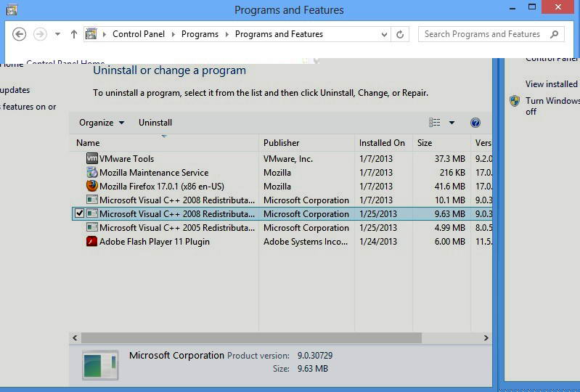Click icon of Visual C++ 2008 10.1 MB entry
This screenshot has width=580, height=392.
91,200
